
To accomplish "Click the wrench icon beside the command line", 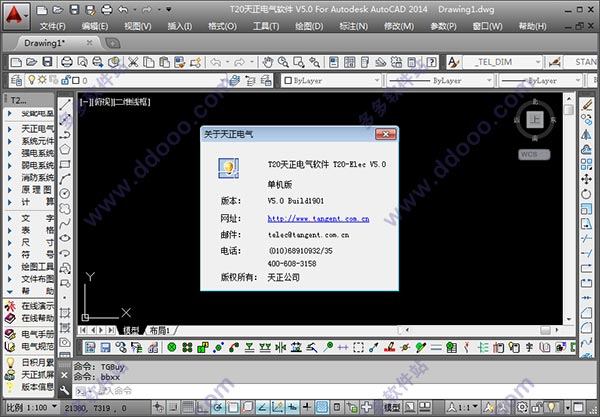I will point(65,389).
